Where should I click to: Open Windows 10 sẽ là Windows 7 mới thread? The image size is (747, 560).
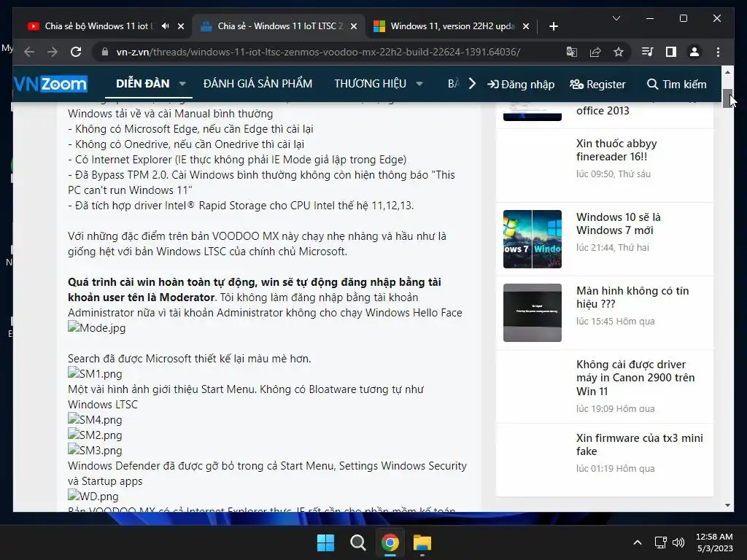click(x=619, y=223)
